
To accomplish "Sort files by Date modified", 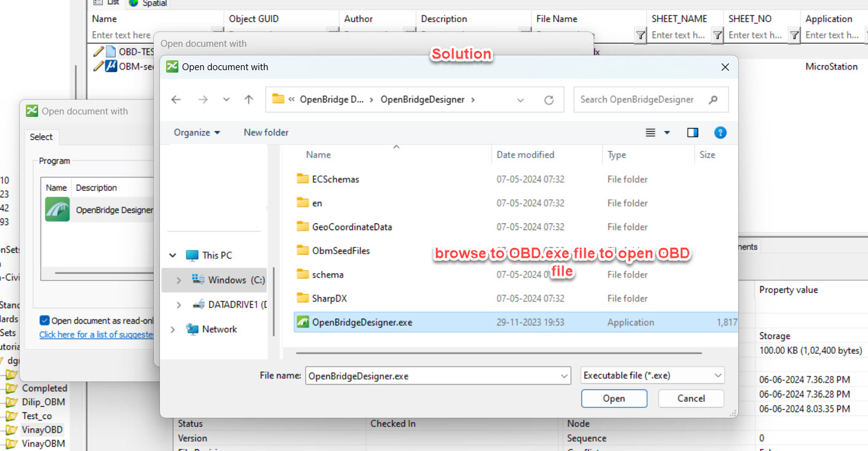I will point(525,154).
